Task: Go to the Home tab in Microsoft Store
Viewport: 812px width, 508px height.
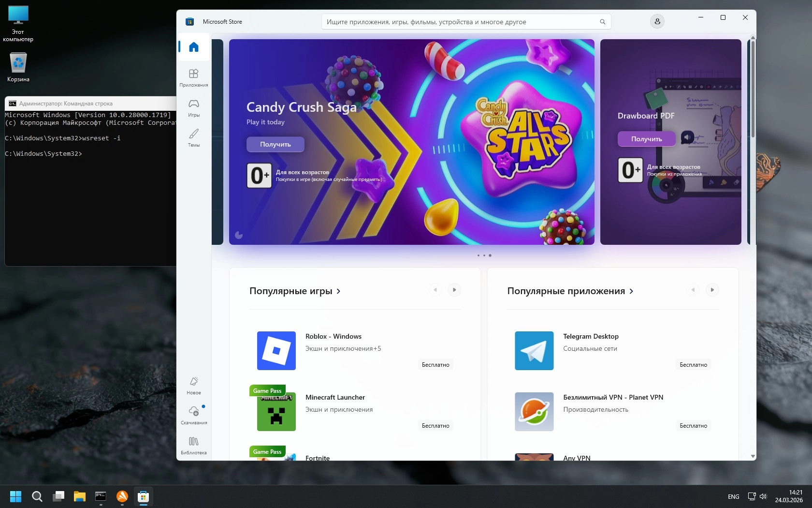Action: coord(194,47)
